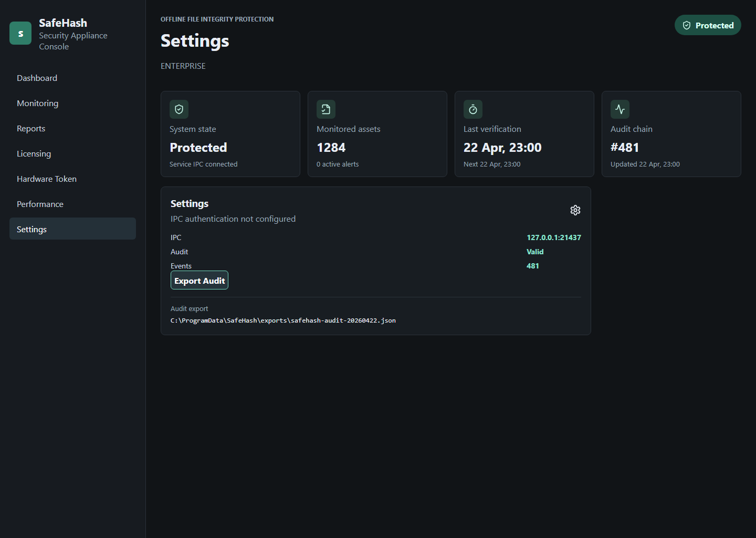Open the Hardware Token section

[46, 179]
